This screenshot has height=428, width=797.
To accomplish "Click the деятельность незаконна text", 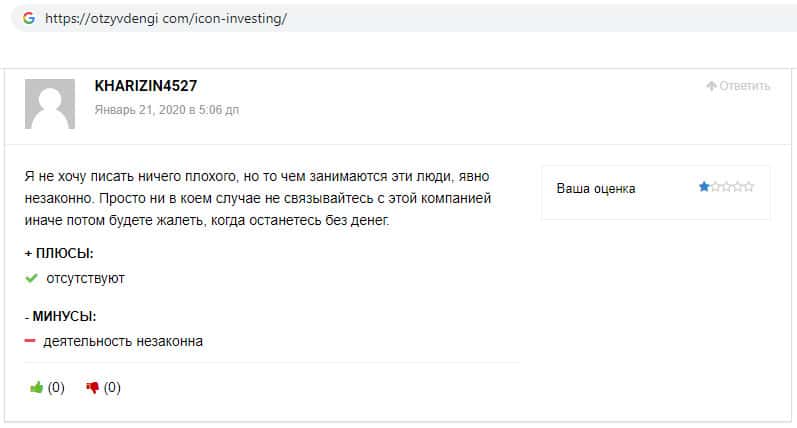I will point(124,341).
